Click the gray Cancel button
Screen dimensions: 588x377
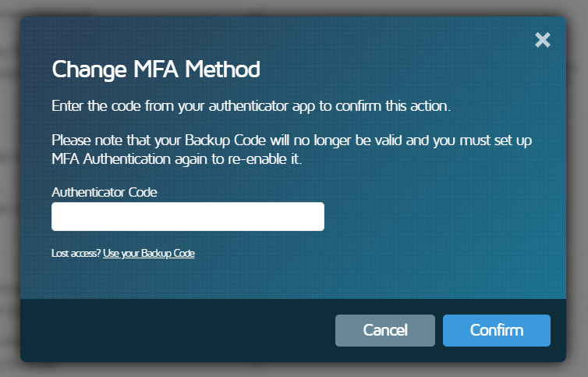(384, 330)
